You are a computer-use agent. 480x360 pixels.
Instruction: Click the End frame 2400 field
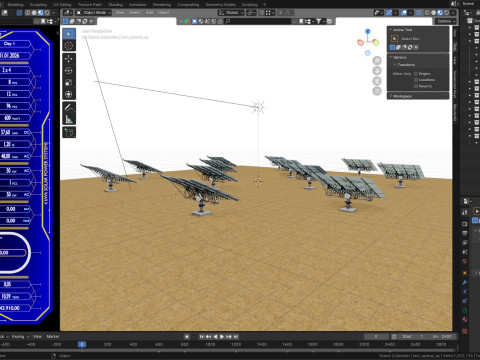click(x=444, y=337)
